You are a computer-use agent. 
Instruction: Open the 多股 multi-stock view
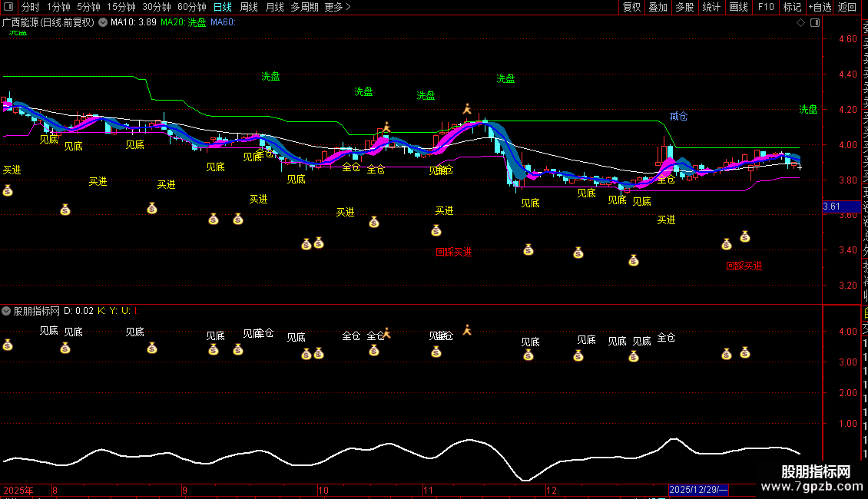click(x=684, y=7)
